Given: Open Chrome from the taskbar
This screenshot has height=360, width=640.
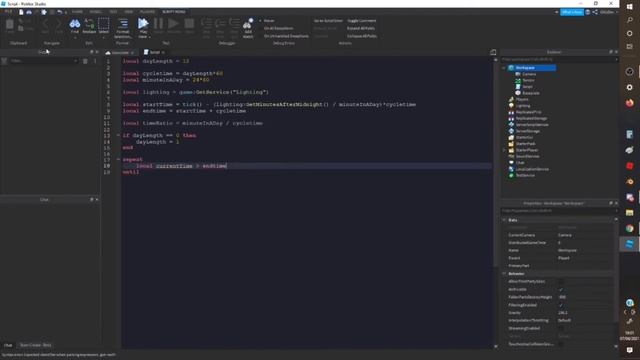Looking at the screenshot, I should coord(630,229).
